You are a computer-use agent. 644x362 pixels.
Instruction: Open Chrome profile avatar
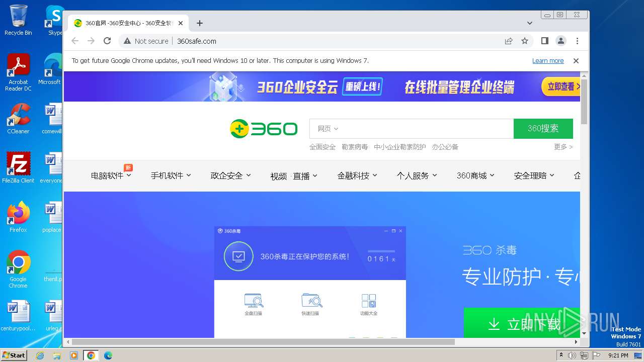pos(560,41)
